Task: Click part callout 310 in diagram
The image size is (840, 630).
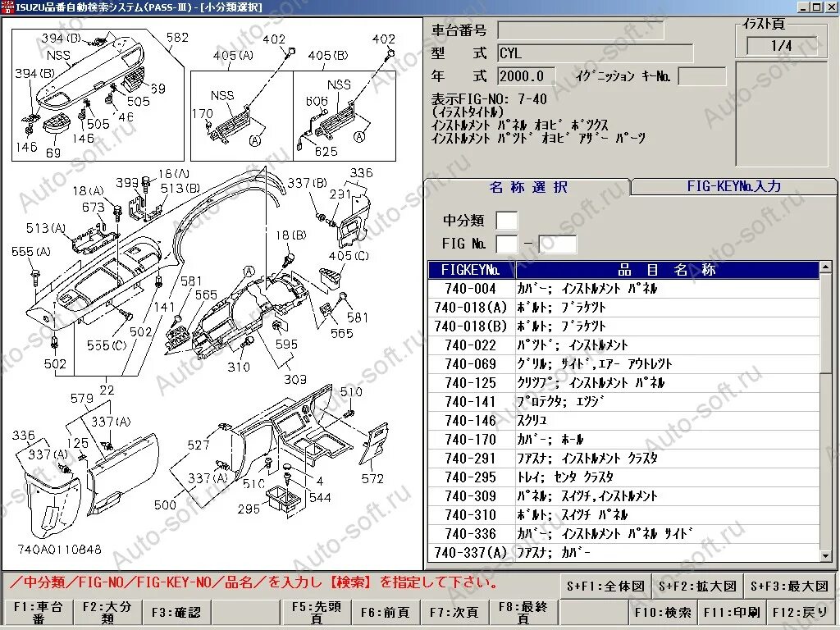Action: (x=239, y=367)
